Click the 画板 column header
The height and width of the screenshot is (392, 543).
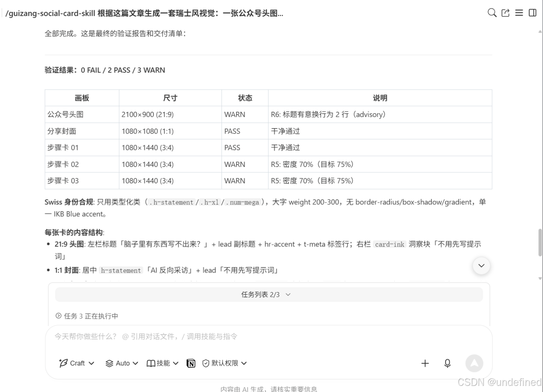(x=82, y=98)
